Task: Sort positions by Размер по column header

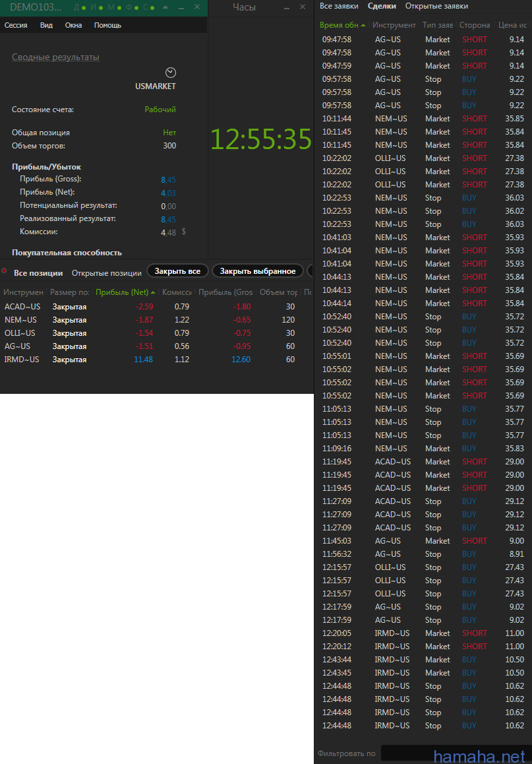Action: [x=70, y=292]
